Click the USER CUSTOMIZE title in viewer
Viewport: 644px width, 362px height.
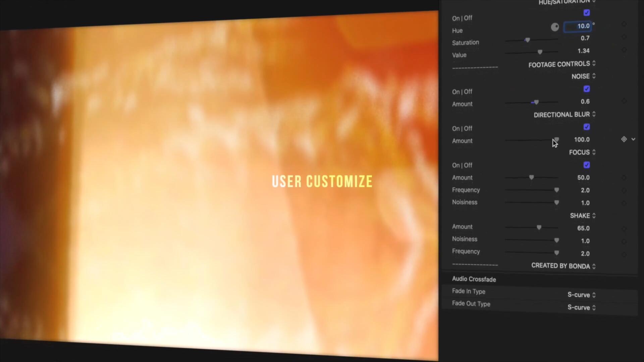pos(322,181)
